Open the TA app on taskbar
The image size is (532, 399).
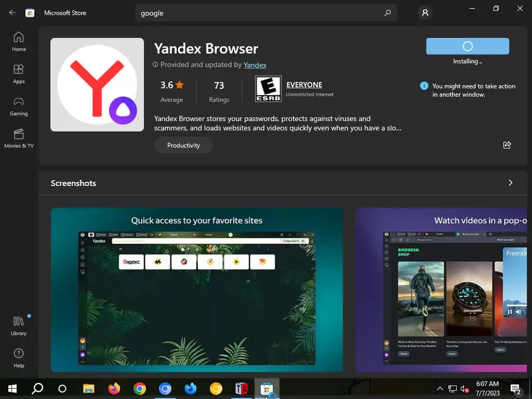coord(241,389)
